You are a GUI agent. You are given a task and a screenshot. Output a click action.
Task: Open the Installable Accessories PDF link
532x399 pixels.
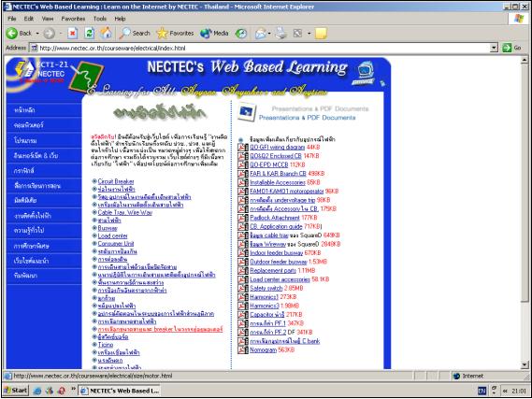pyautogui.click(x=278, y=182)
